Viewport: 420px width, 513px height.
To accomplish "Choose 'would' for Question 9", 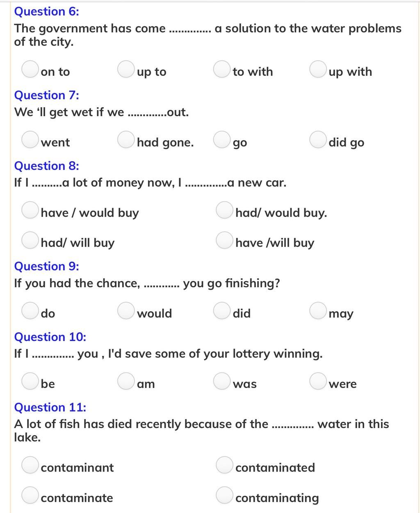I will pos(126,311).
